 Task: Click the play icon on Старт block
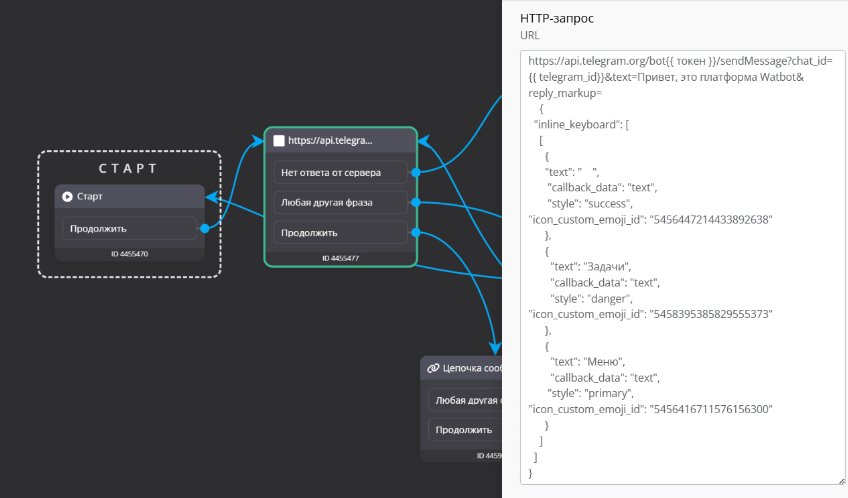tap(67, 197)
